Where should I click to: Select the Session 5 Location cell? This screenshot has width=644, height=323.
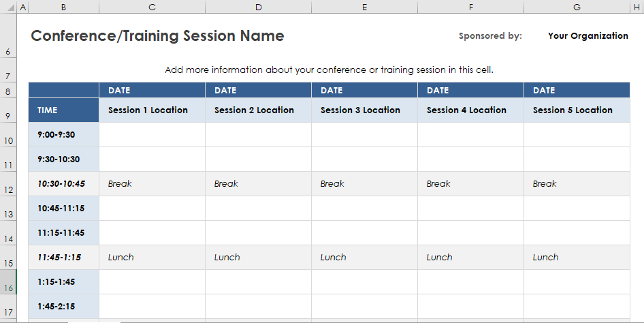pos(577,110)
